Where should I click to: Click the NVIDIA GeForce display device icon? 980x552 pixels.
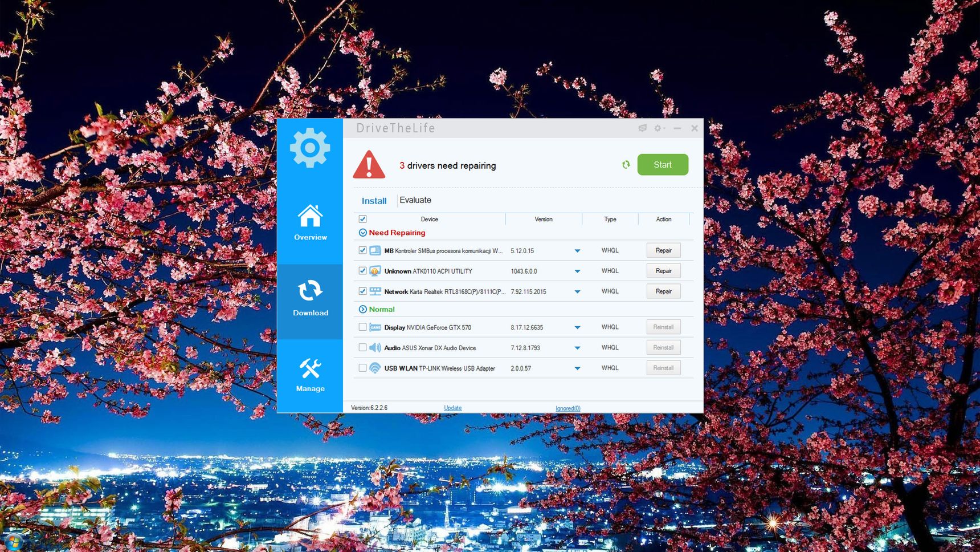point(375,327)
